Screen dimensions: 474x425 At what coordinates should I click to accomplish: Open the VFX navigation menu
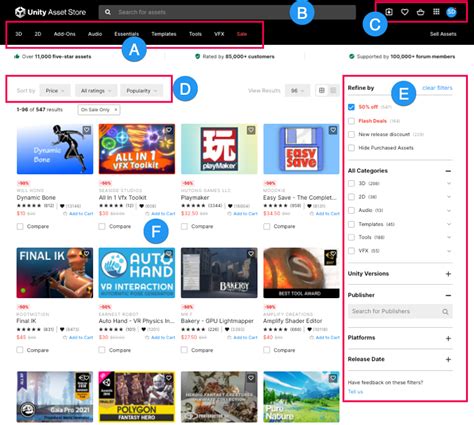point(219,34)
